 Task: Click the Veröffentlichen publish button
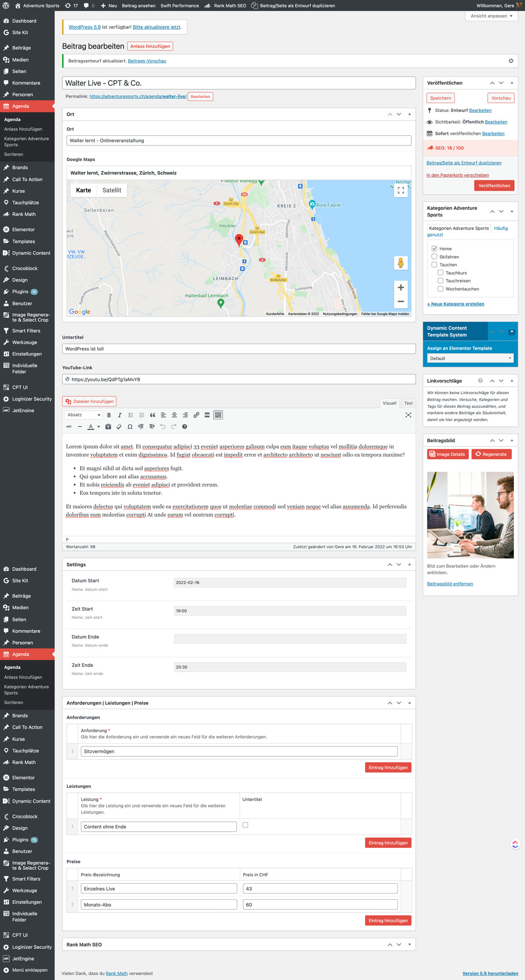[x=494, y=186]
